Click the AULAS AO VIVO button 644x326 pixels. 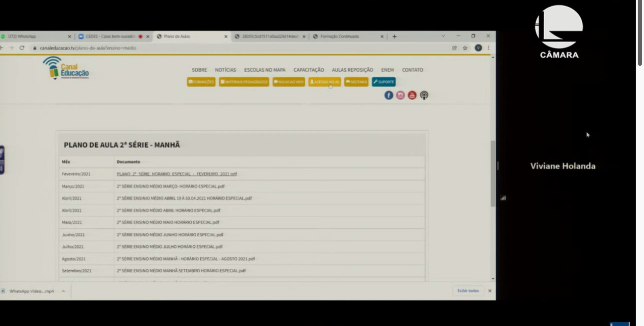click(289, 82)
